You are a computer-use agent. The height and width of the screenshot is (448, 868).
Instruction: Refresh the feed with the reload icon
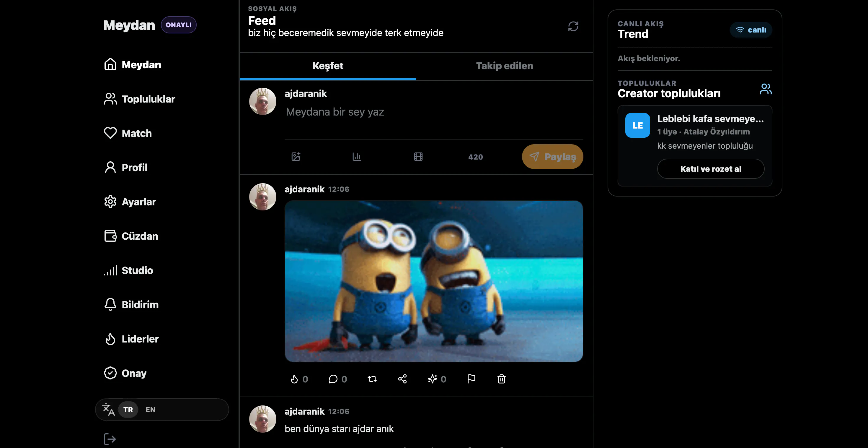[x=573, y=26]
